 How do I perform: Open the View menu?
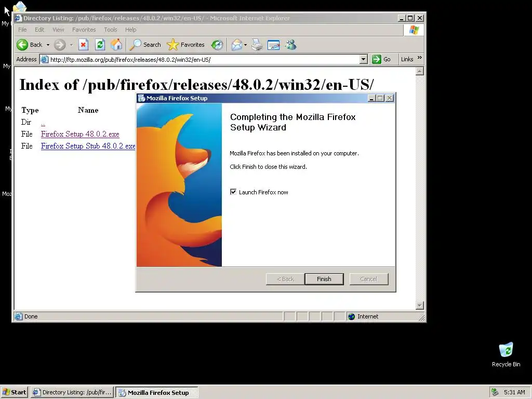tap(58, 30)
